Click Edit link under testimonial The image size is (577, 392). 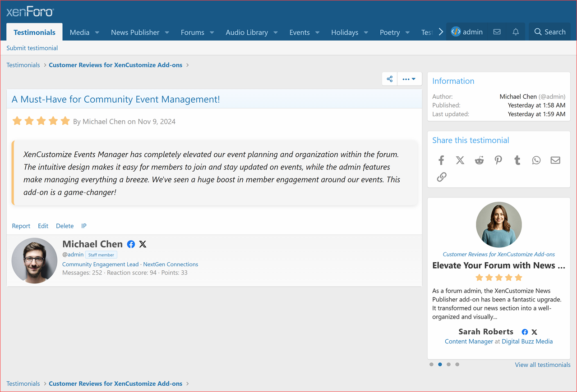pyautogui.click(x=43, y=226)
